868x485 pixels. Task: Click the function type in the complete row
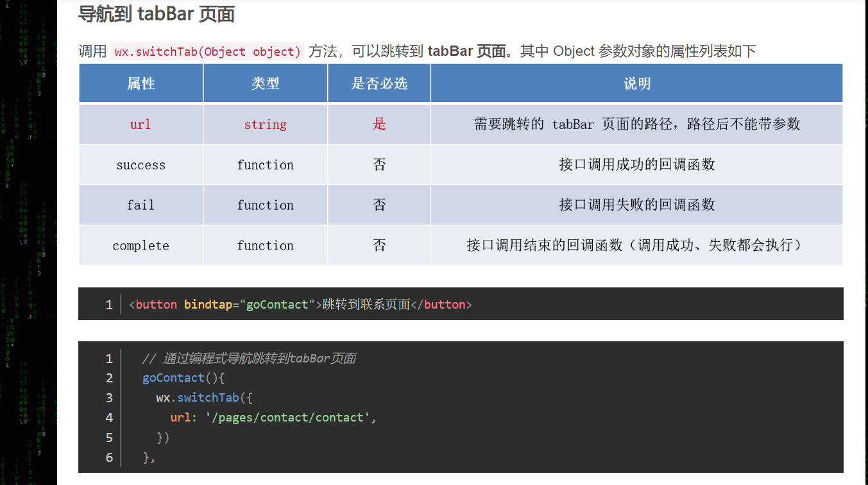266,246
